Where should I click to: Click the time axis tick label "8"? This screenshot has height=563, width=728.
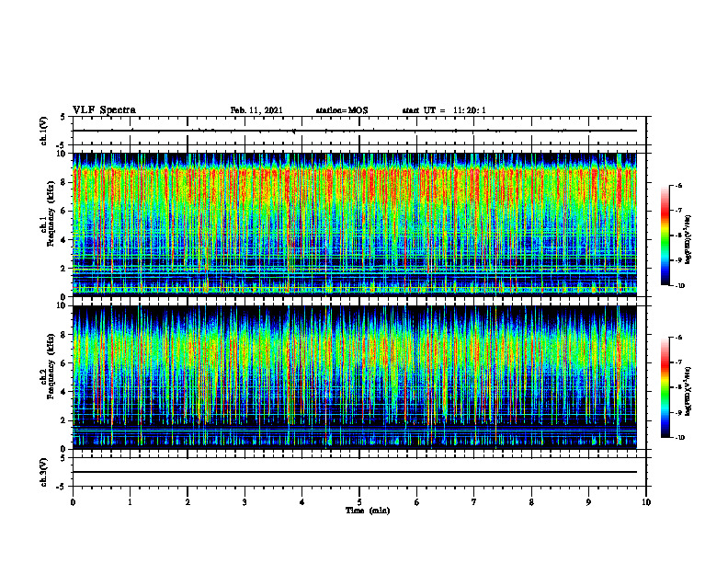(531, 502)
